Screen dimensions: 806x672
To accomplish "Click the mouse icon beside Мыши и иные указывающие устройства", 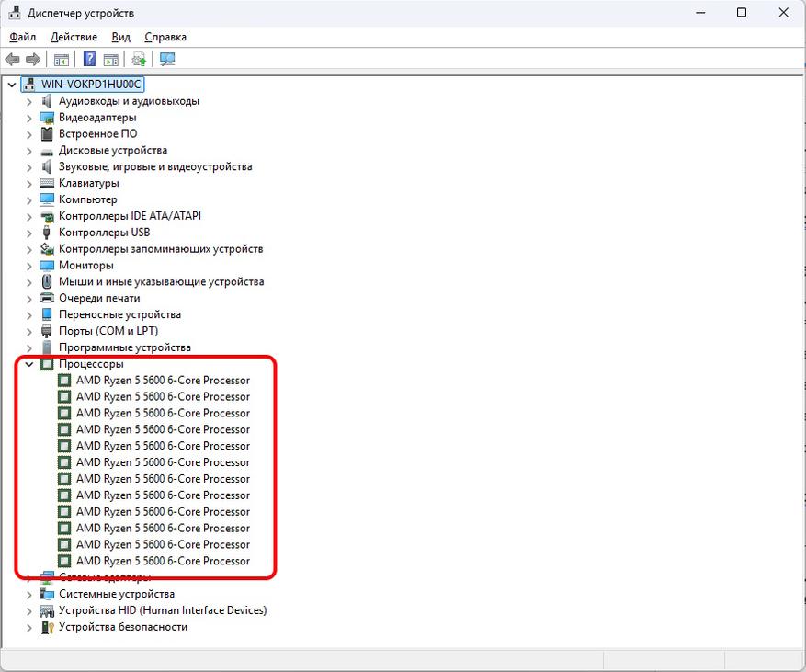I will tap(47, 281).
